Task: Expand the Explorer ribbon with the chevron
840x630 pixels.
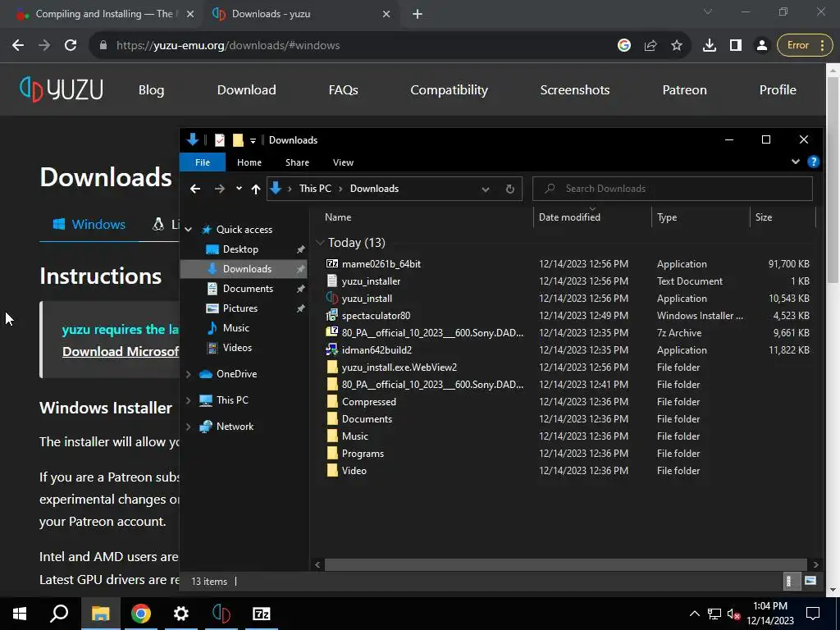Action: 796,162
